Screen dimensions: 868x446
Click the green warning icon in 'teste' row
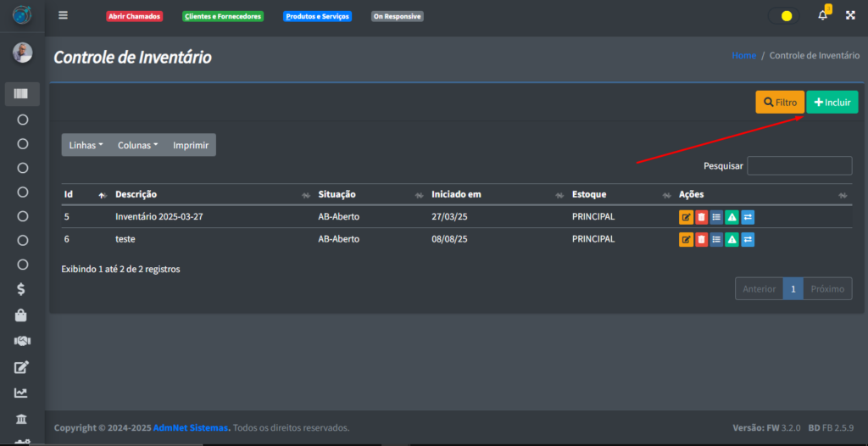click(x=732, y=239)
